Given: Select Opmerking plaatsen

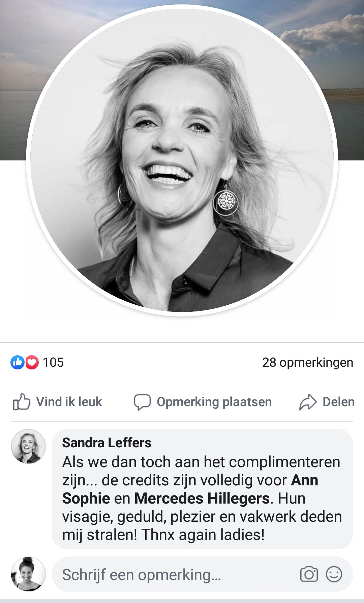Looking at the screenshot, I should (x=203, y=402).
